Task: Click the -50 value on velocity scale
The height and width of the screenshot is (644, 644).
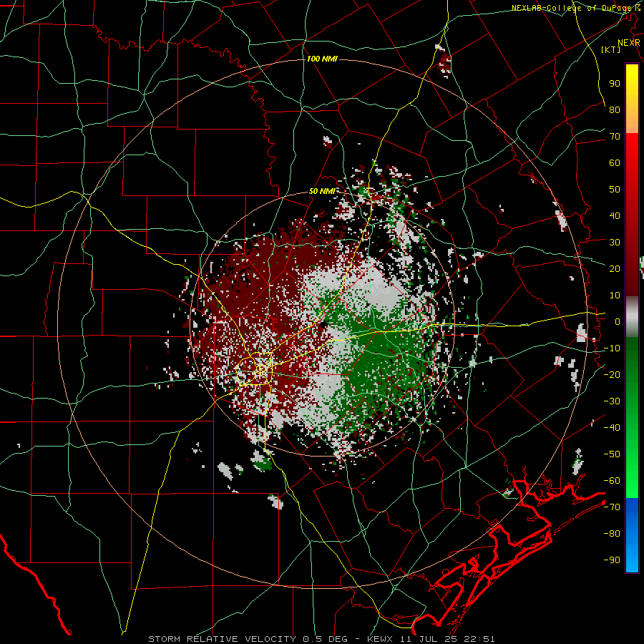Action: (612, 454)
